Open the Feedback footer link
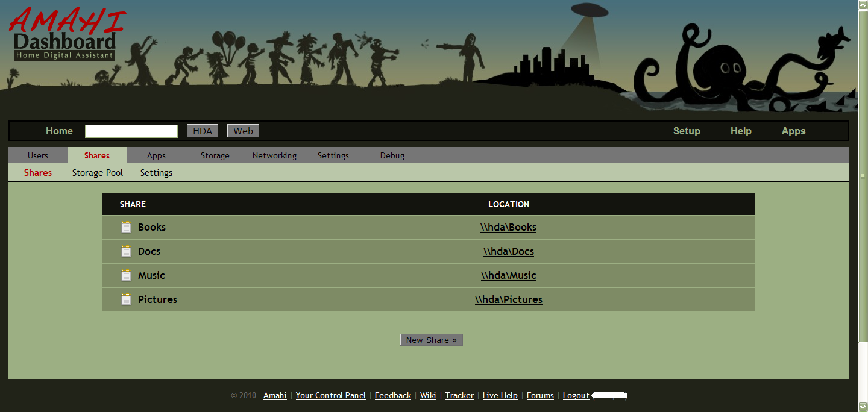 point(392,396)
